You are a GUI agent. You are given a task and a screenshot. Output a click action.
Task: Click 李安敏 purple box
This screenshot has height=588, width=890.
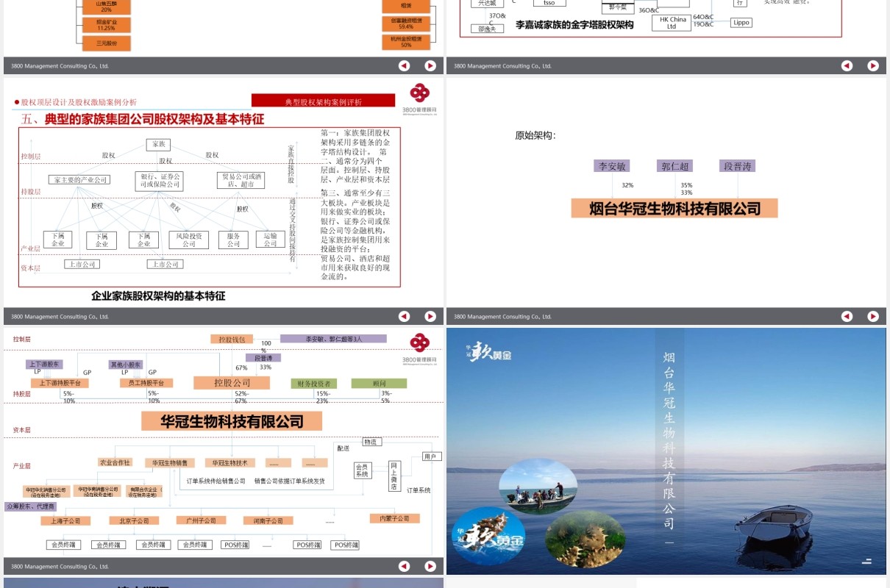[x=612, y=166]
